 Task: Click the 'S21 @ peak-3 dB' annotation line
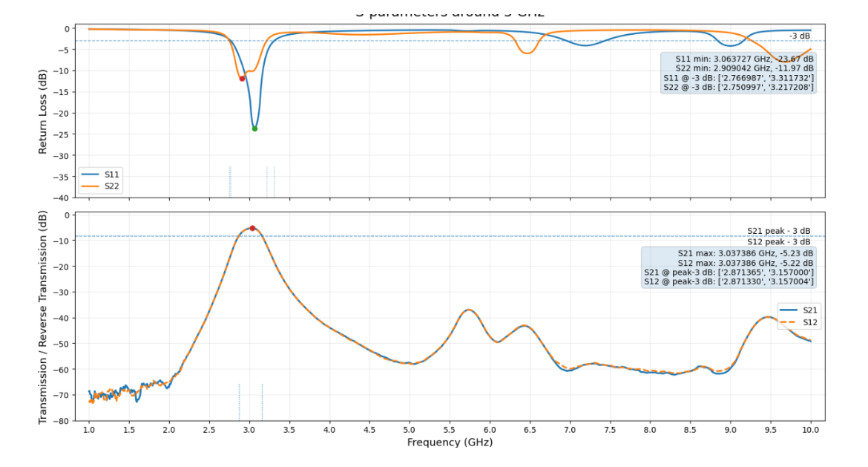pyautogui.click(x=729, y=272)
